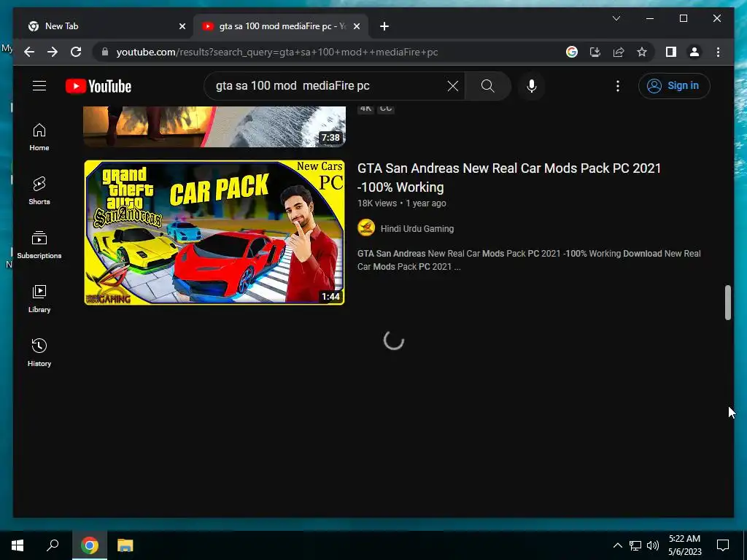Reload the page

(x=76, y=52)
